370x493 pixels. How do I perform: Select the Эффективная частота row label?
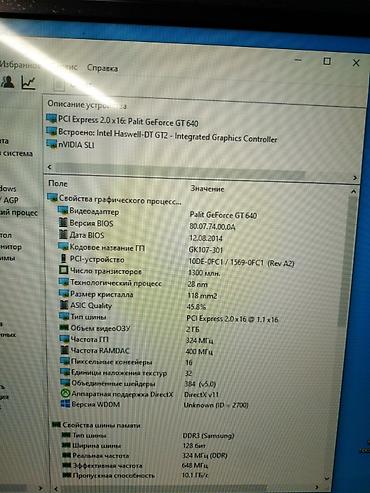[x=107, y=465]
